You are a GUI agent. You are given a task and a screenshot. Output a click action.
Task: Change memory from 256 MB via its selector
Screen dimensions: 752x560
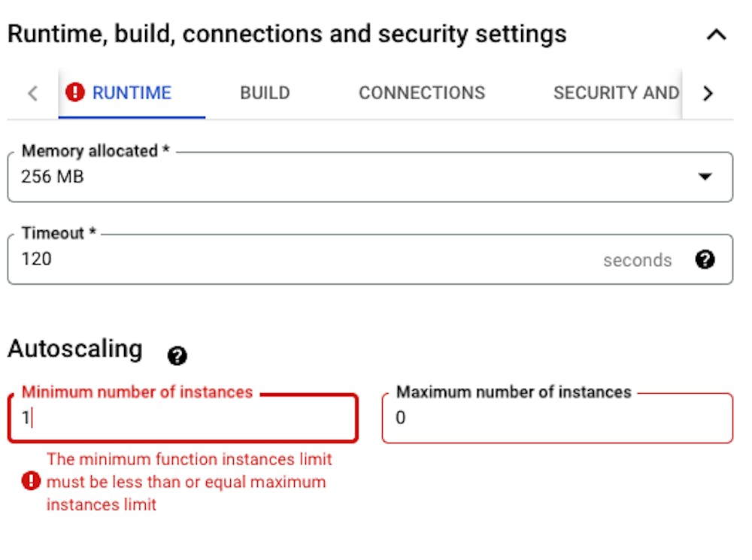pyautogui.click(x=368, y=177)
